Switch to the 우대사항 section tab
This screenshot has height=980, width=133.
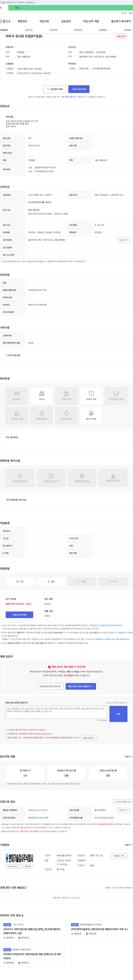53,30
